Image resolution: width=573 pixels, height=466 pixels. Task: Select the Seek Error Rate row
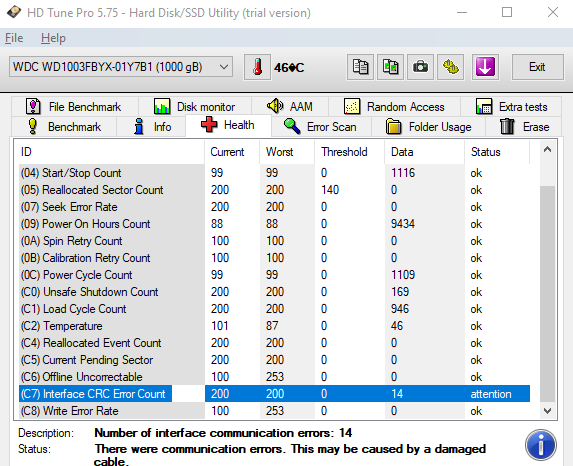274,207
